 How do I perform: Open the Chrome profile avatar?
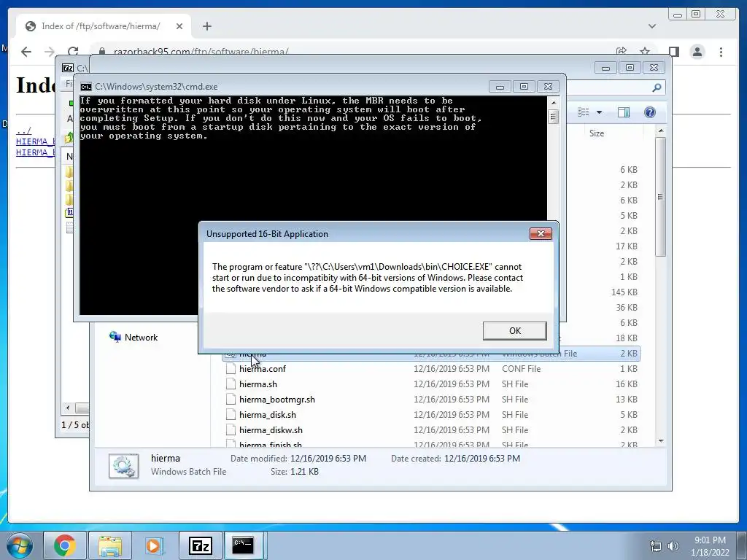[x=697, y=52]
